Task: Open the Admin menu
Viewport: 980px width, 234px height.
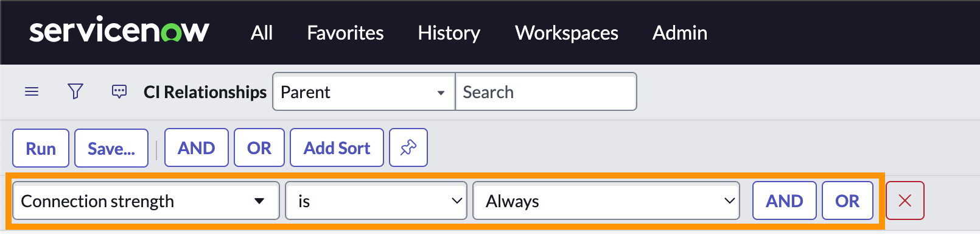Action: point(680,33)
